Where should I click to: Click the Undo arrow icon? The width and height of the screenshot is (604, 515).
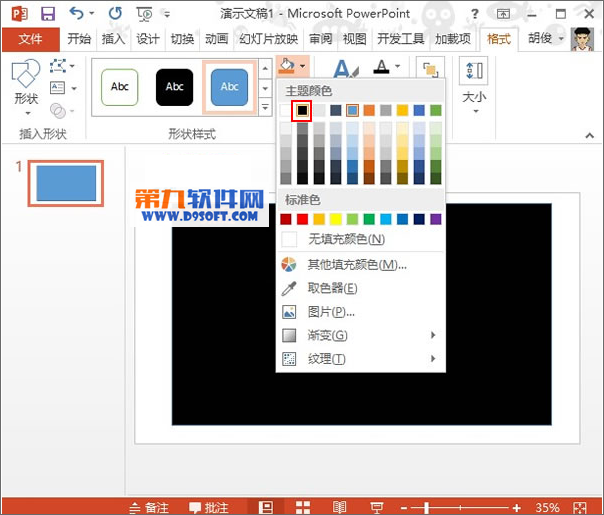[77, 14]
